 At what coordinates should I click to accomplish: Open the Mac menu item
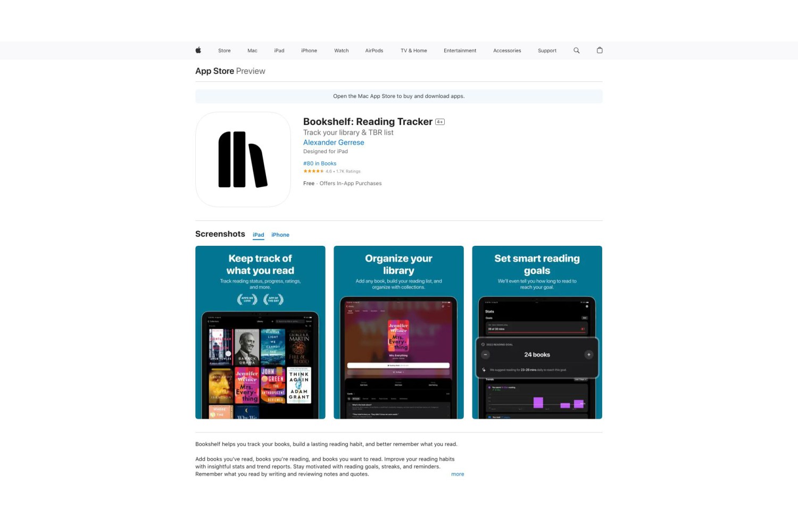[x=252, y=51]
